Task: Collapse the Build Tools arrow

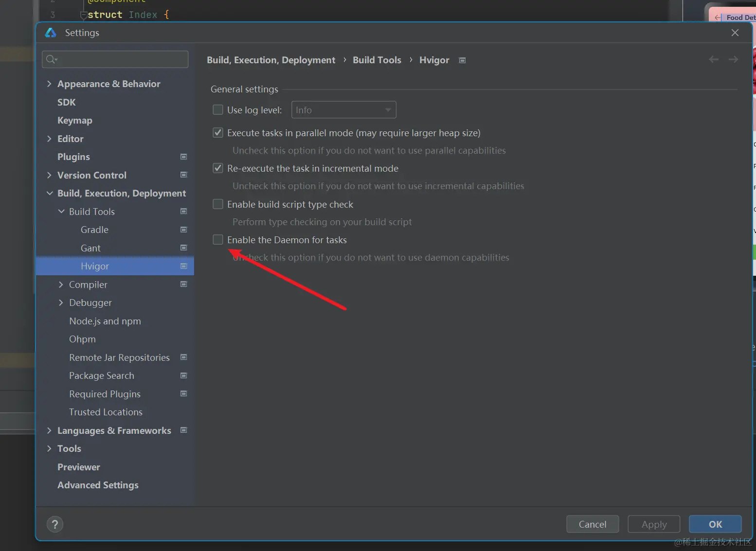Action: (x=61, y=212)
